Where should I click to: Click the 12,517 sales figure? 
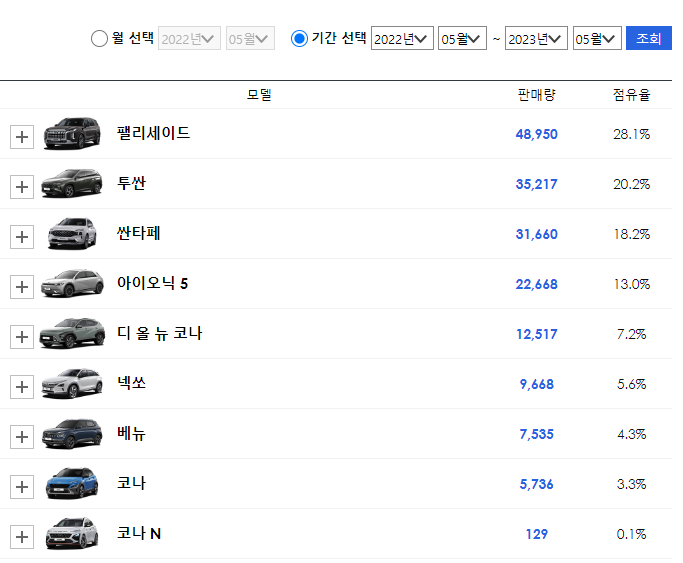[537, 334]
